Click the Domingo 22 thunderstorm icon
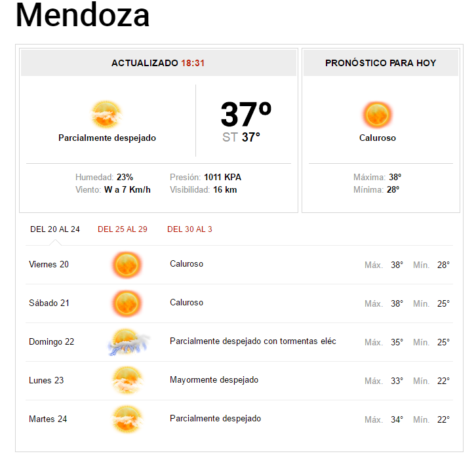Viewport: 476px width, 462px height. tap(128, 342)
